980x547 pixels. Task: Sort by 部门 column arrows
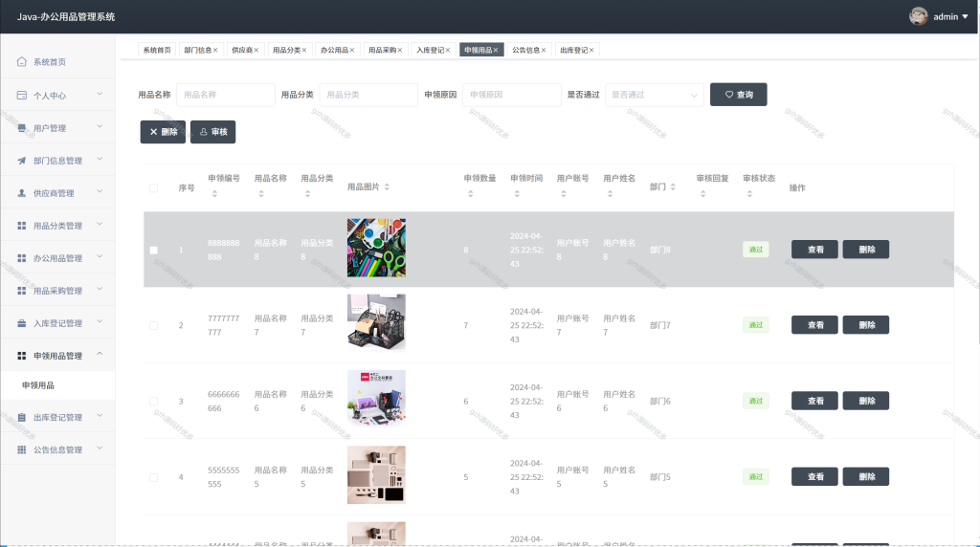pos(673,186)
